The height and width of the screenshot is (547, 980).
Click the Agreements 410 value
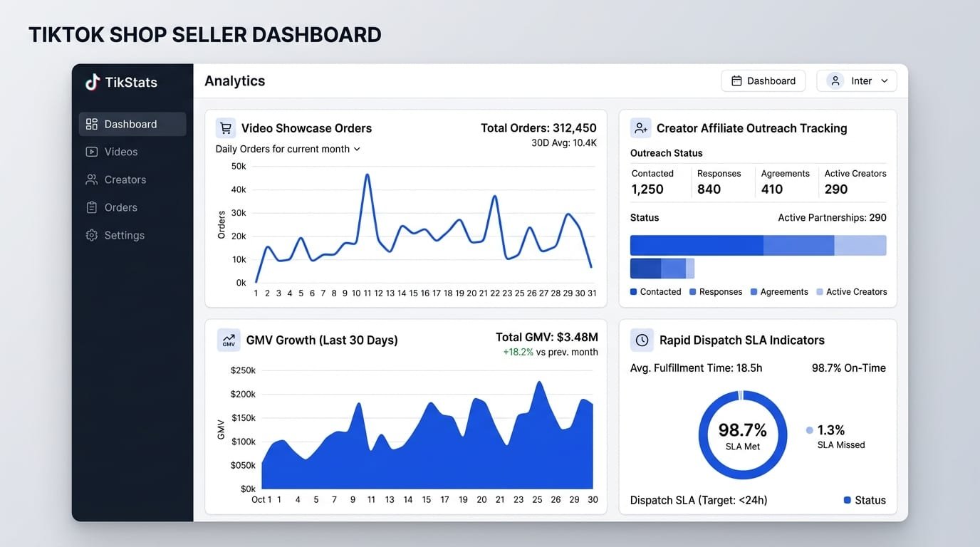coord(772,189)
